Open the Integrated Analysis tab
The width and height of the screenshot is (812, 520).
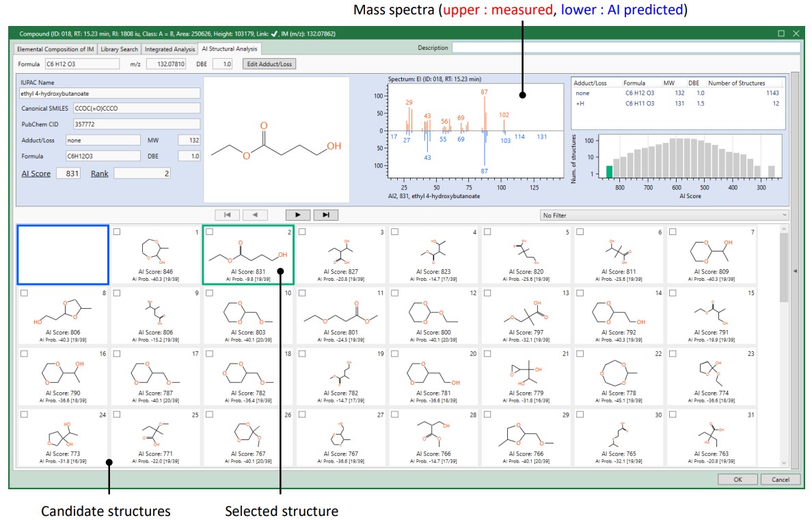click(x=169, y=49)
